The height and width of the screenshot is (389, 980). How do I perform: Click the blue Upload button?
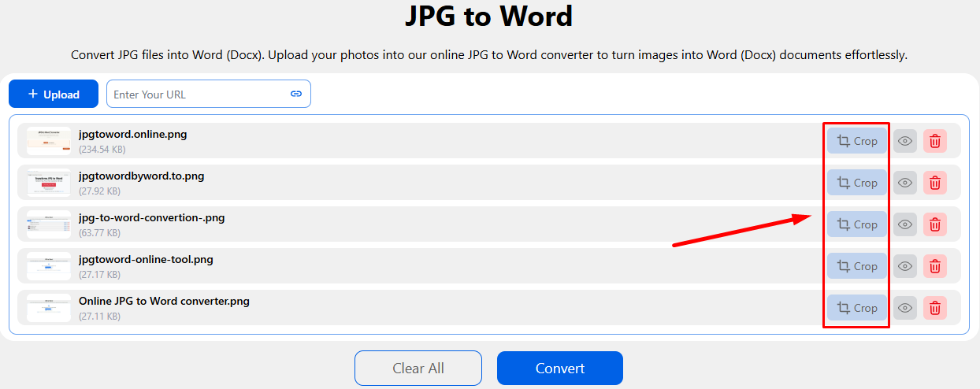(x=54, y=94)
